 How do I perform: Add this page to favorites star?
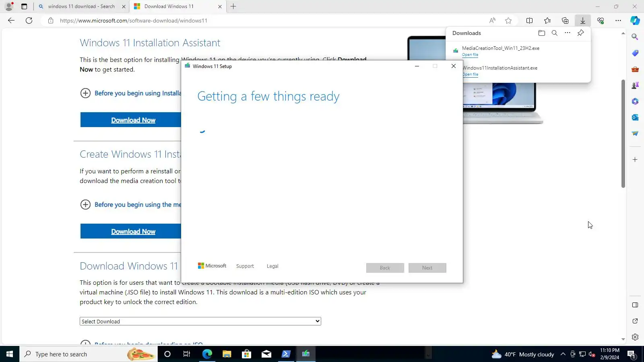[x=508, y=21]
